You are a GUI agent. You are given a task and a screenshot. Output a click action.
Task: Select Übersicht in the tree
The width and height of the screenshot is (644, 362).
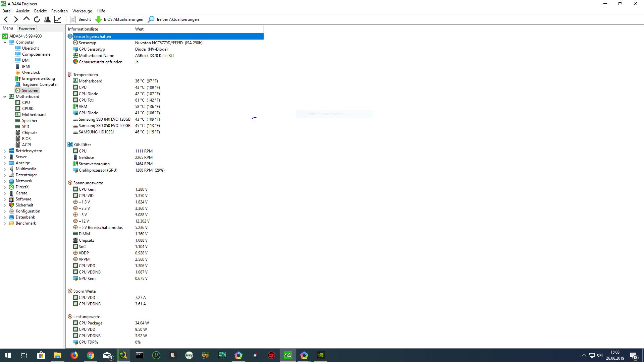pos(30,48)
